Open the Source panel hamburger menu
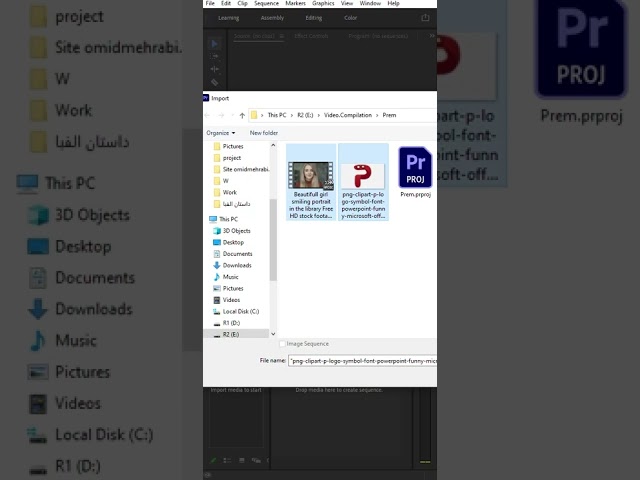The width and height of the screenshot is (640, 480). [x=282, y=36]
